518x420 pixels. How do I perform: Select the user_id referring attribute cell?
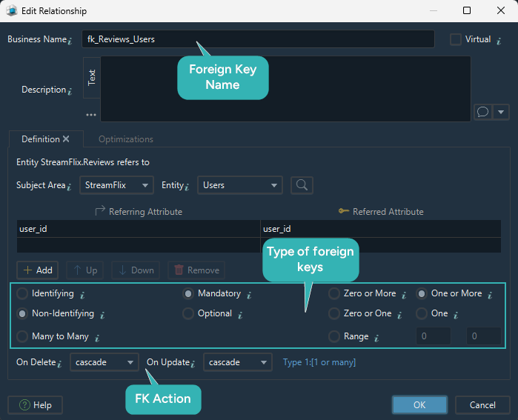point(139,229)
